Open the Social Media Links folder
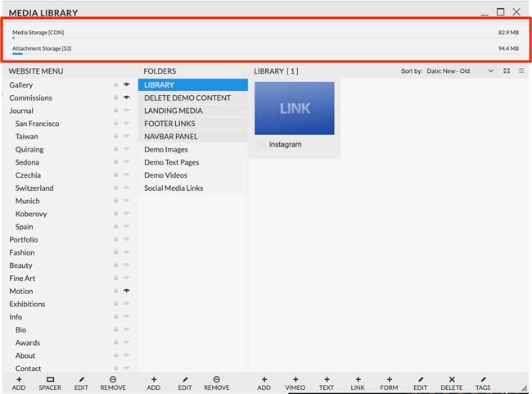 (174, 188)
